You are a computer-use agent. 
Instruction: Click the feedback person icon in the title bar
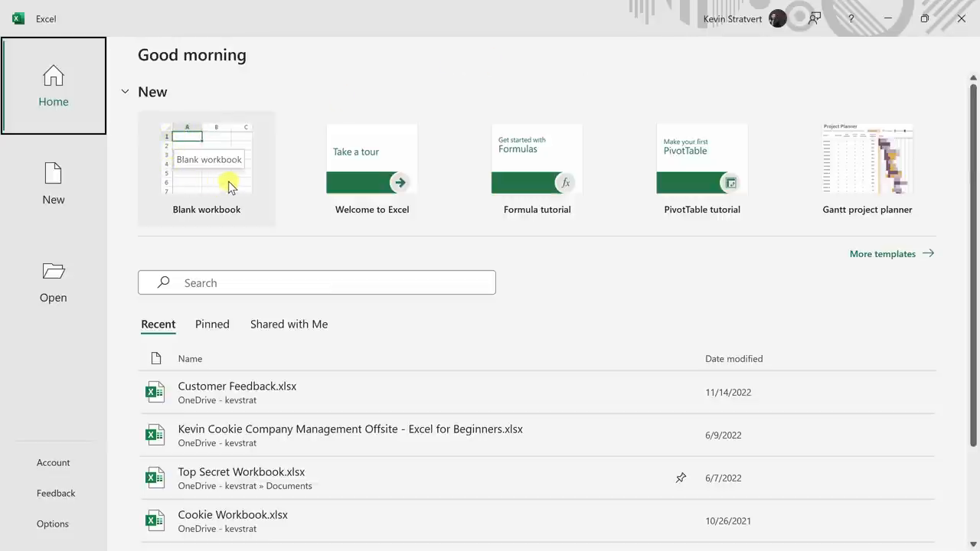815,18
